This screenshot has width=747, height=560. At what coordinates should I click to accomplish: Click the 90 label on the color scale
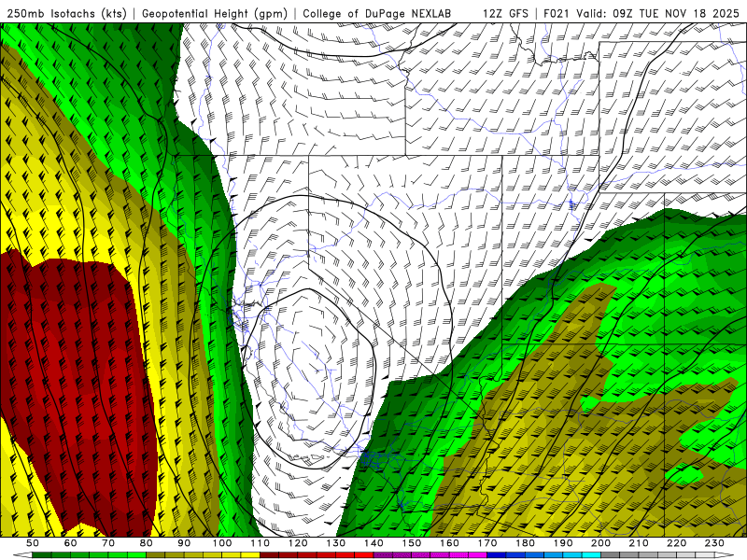184,543
